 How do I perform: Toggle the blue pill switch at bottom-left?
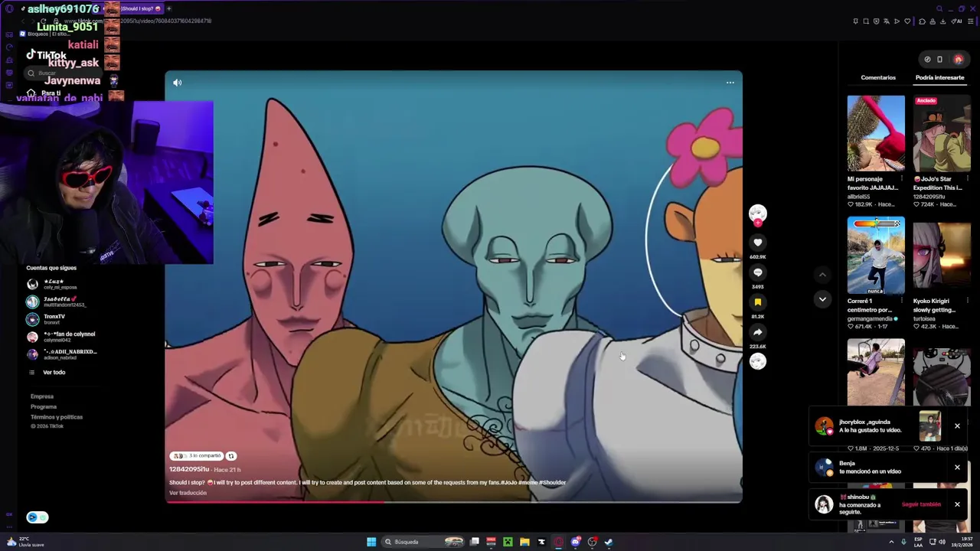(x=38, y=517)
